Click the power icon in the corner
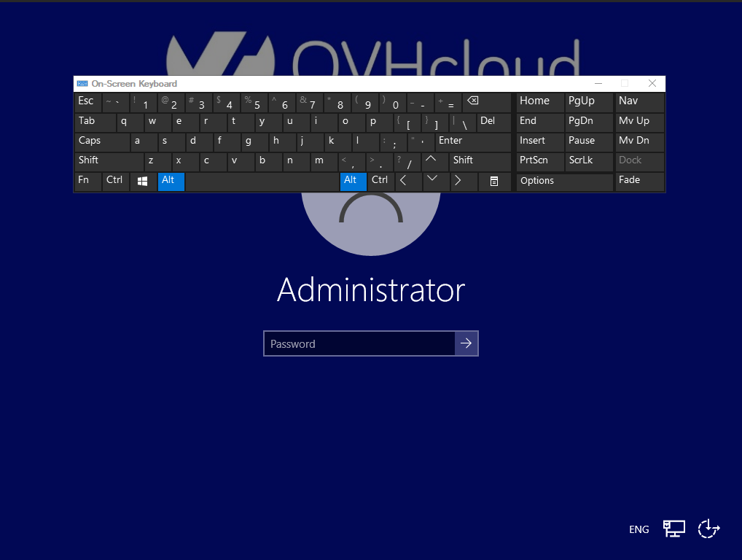 click(708, 528)
